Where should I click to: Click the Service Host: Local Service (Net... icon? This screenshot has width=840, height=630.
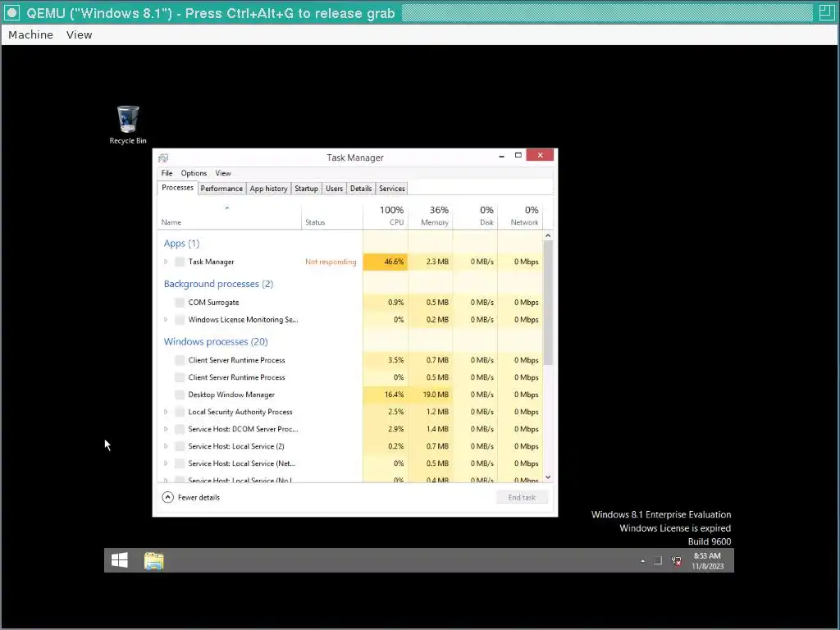[180, 463]
